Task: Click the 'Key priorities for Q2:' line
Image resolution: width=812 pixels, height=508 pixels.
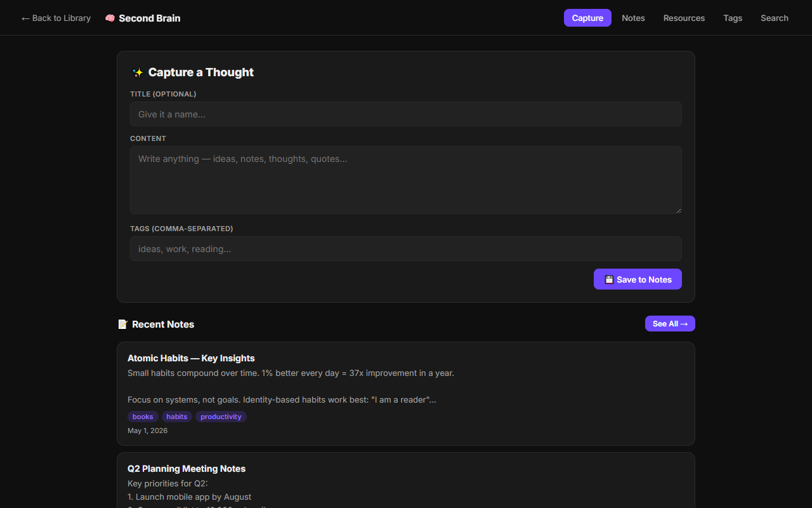Action: 167,483
